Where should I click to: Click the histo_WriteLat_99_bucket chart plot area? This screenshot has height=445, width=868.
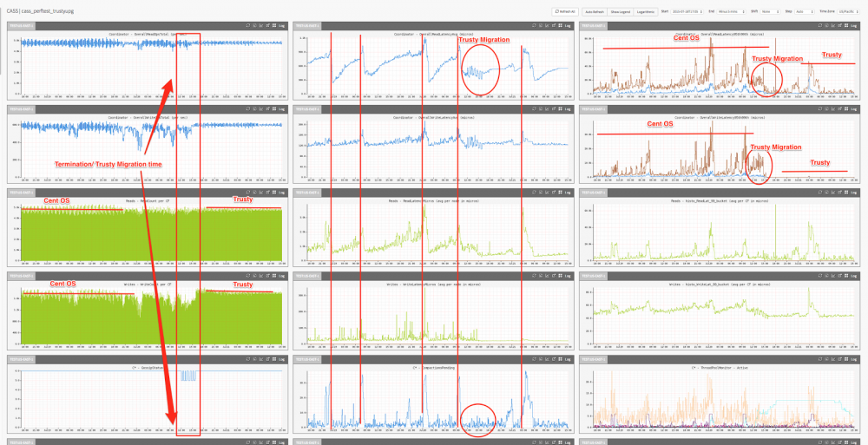click(x=724, y=316)
